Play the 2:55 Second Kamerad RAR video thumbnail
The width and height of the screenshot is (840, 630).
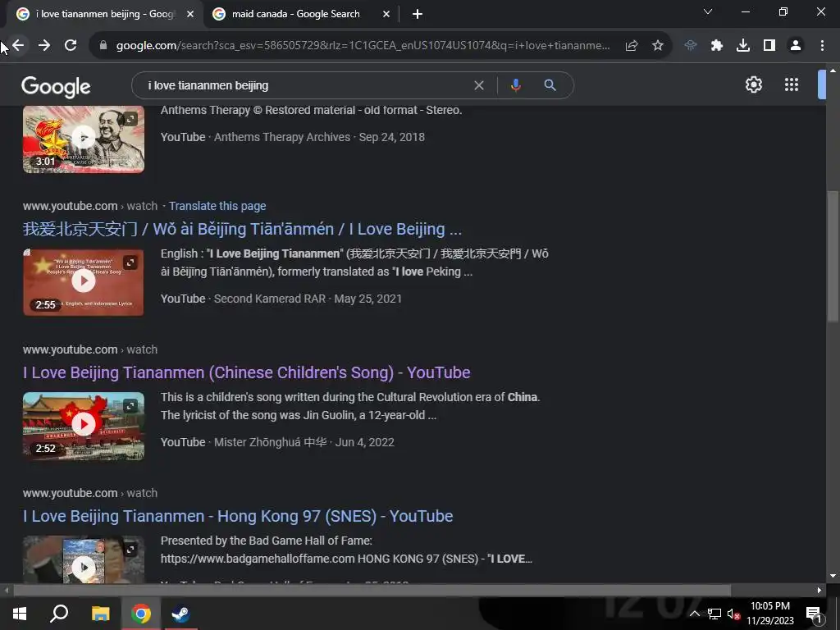84,281
